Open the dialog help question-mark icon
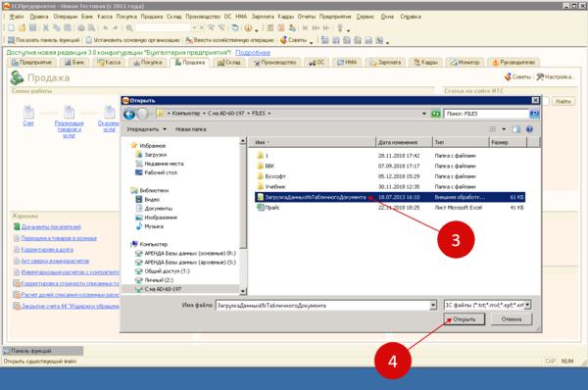This screenshot has width=588, height=390. [529, 129]
